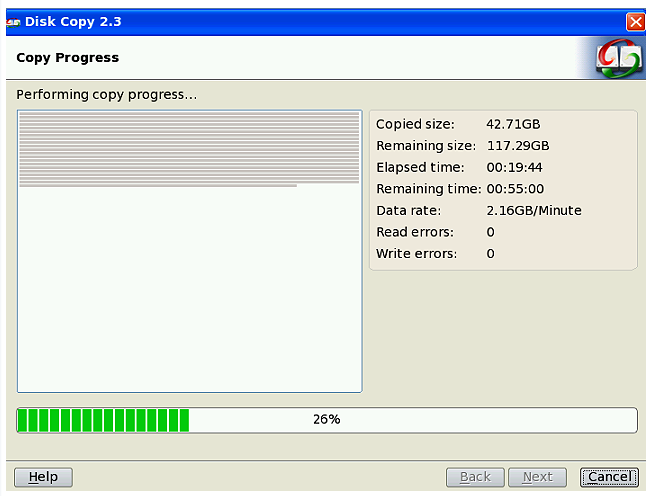Viewport: 653px width, 496px height.
Task: Close the Disk Copy 2.3 window
Action: point(636,22)
